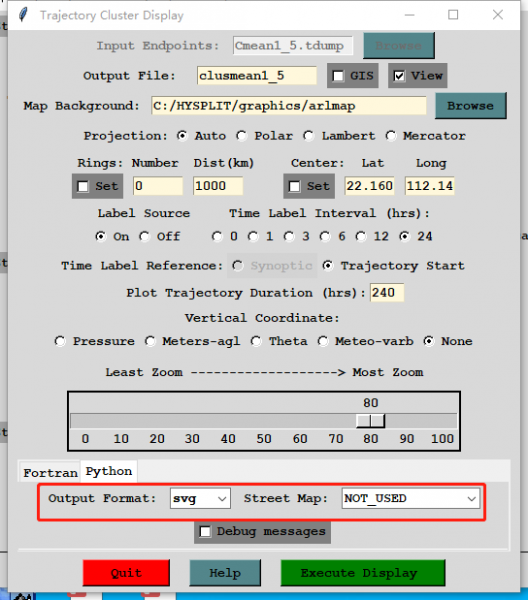
Task: Click the green Execute Display button
Action: point(363,573)
